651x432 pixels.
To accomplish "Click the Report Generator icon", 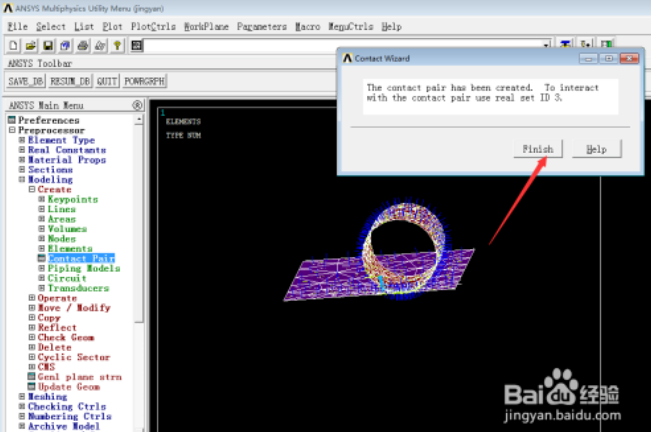I will (x=100, y=45).
